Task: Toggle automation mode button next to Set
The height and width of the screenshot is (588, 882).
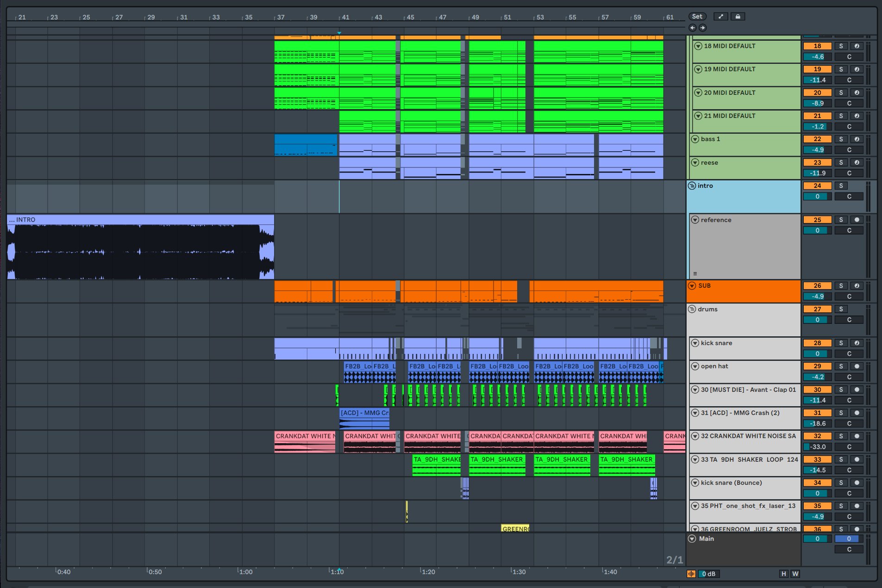Action: 720,17
